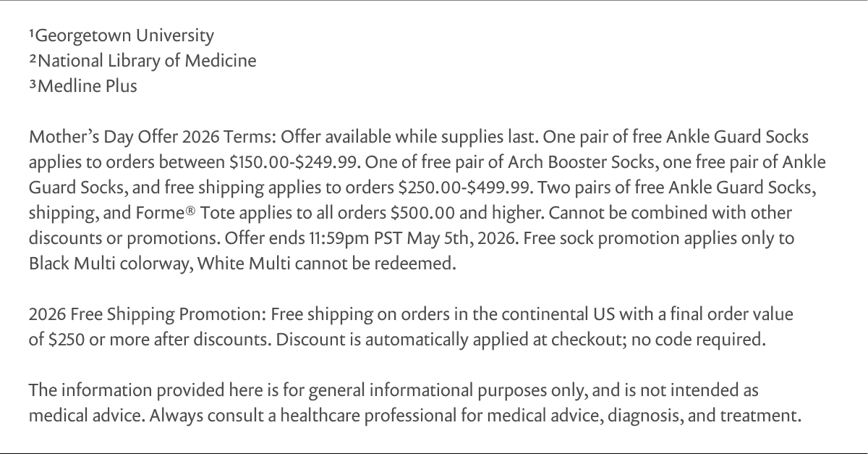The height and width of the screenshot is (454, 868).
Task: Select the Medline Plus footnote source
Action: [x=82, y=86]
